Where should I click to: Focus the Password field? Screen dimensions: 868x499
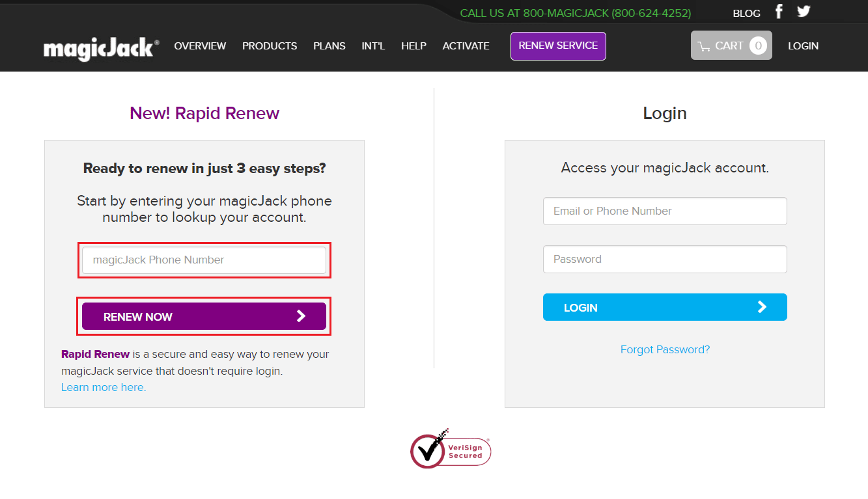[x=665, y=259]
